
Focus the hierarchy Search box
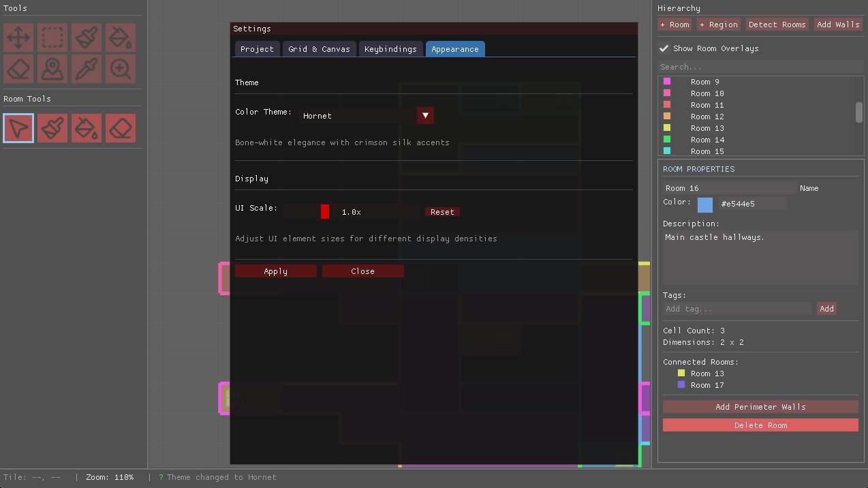click(x=760, y=67)
